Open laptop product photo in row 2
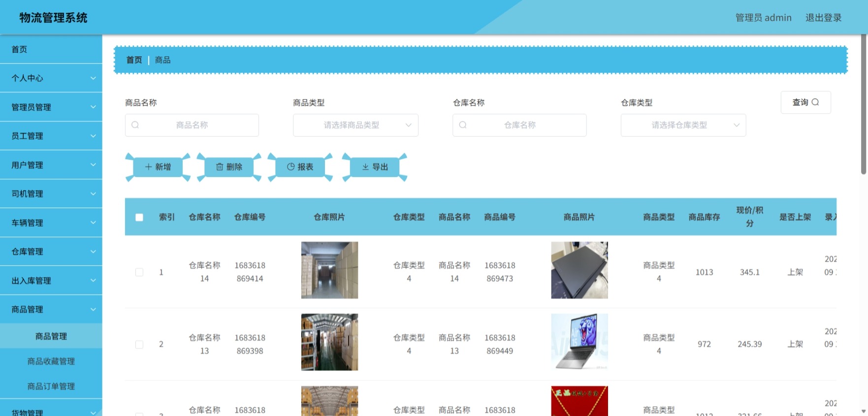This screenshot has width=868, height=416. (x=579, y=342)
